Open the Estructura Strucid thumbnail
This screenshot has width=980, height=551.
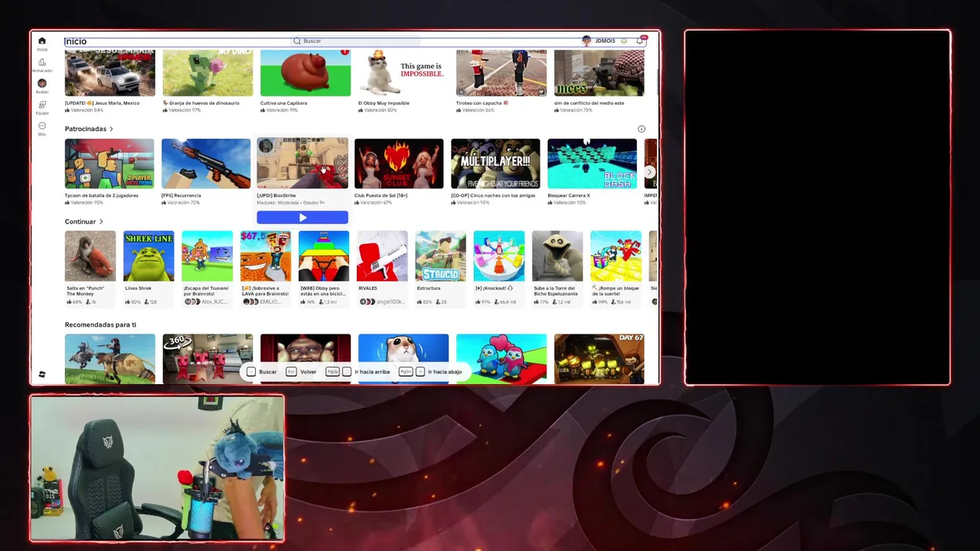(440, 256)
